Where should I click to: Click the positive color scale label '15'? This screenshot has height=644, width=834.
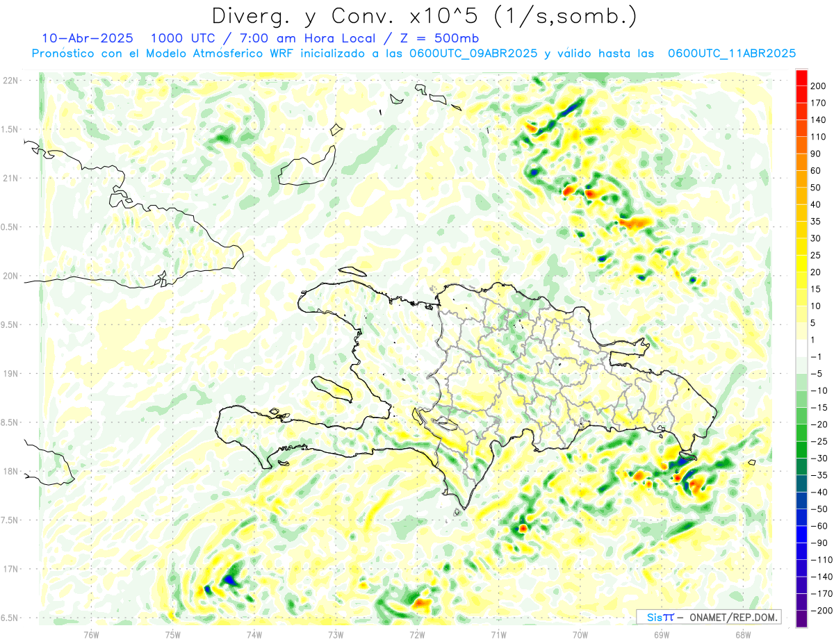point(816,289)
